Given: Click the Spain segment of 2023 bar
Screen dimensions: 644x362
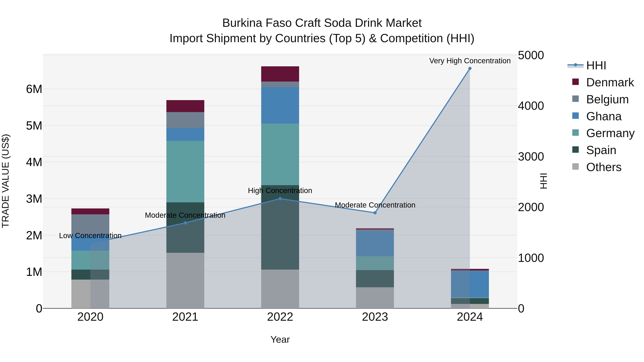Looking at the screenshot, I should tap(375, 279).
